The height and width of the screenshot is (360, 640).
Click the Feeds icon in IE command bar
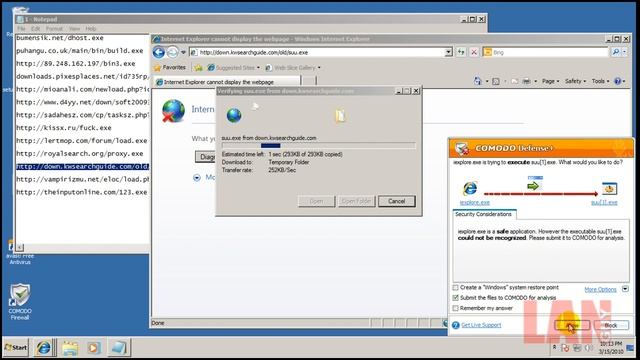(496, 81)
